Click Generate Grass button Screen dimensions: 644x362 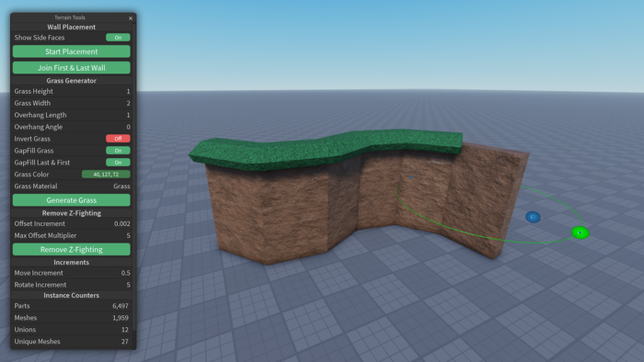72,200
